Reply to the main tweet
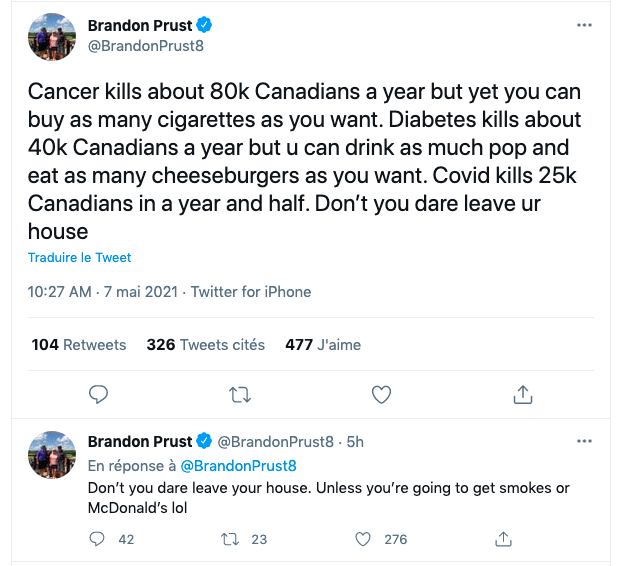 click(98, 395)
